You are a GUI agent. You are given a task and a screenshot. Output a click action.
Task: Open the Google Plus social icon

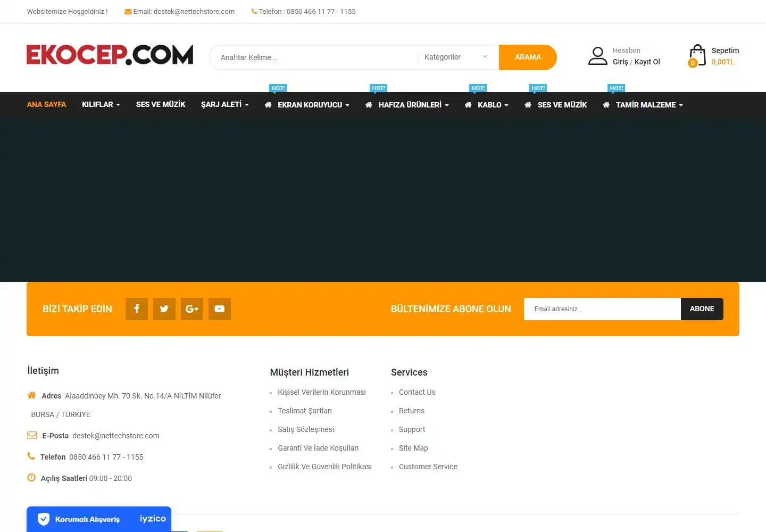tap(192, 309)
